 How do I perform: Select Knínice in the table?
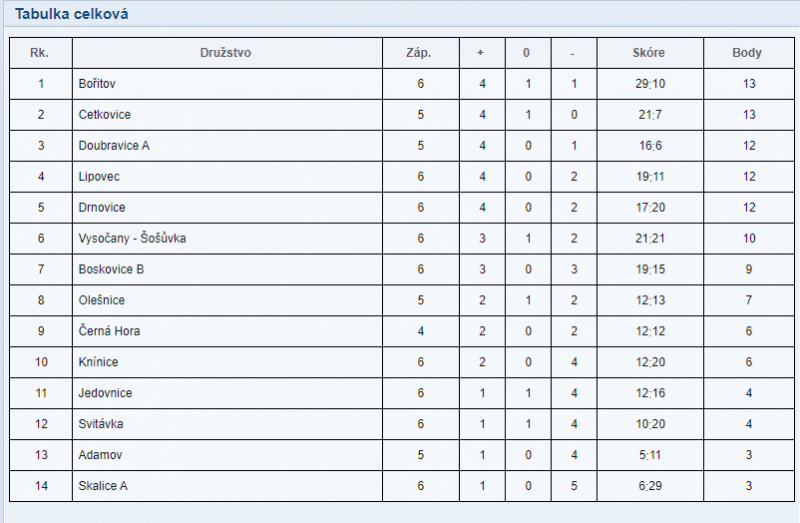pyautogui.click(x=98, y=362)
